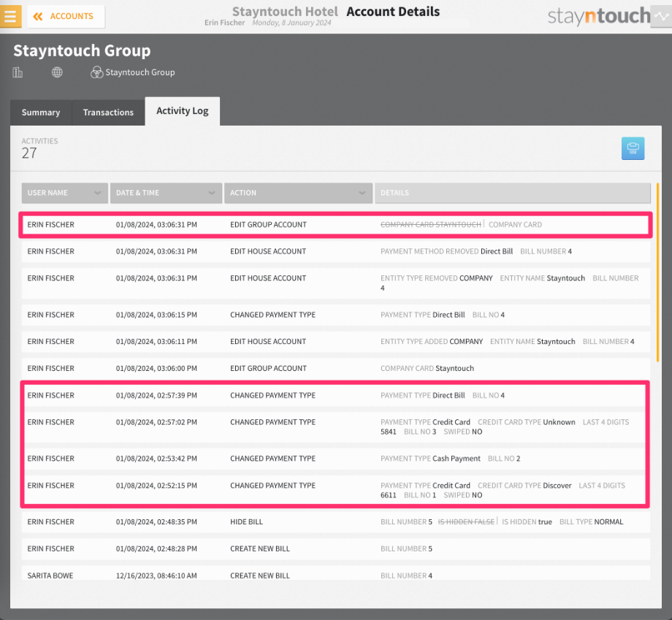The image size is (672, 620).
Task: Click the Sarita Bowe user name
Action: (x=50, y=575)
